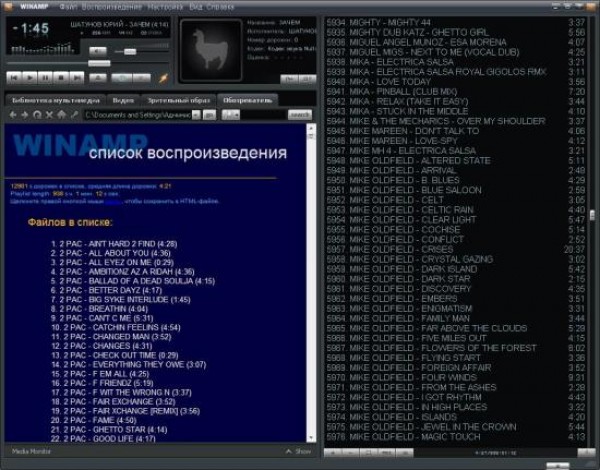Click the Add (+) playlist button
The image size is (600, 470).
click(333, 453)
